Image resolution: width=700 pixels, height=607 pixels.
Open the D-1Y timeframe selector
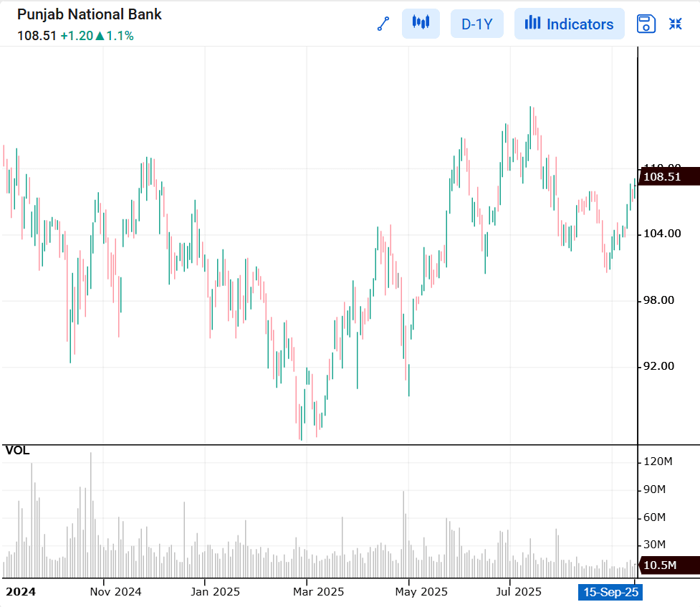coord(476,24)
